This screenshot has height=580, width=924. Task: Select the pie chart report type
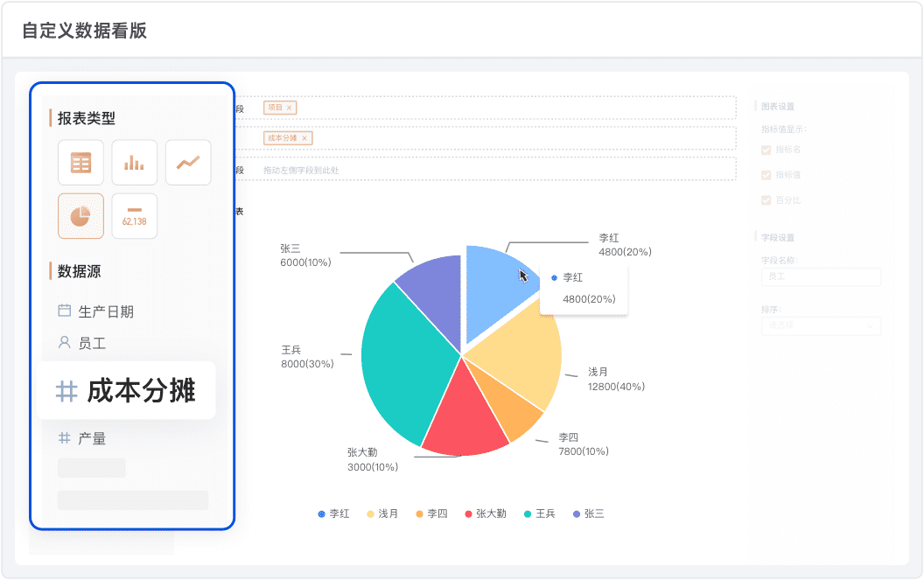pos(80,216)
